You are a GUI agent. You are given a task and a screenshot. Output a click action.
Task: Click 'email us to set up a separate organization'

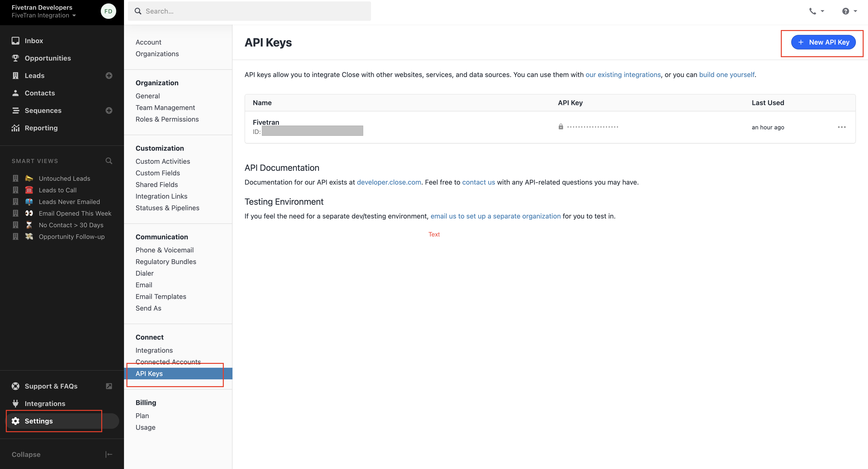[x=496, y=216]
